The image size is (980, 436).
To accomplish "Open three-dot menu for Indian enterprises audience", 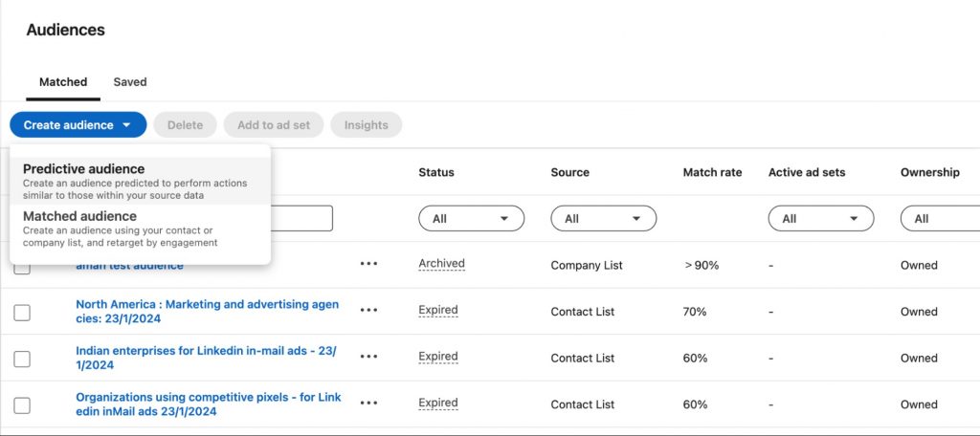I will point(368,358).
